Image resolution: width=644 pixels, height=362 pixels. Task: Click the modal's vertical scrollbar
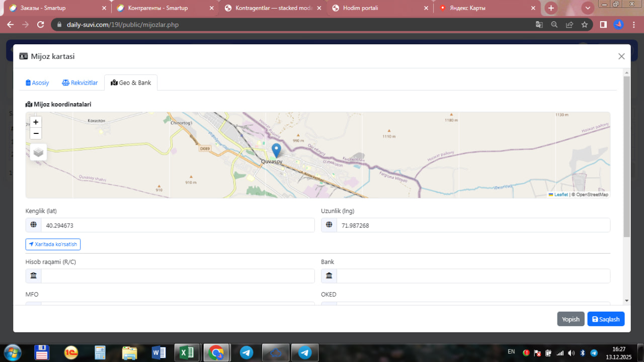click(626, 156)
